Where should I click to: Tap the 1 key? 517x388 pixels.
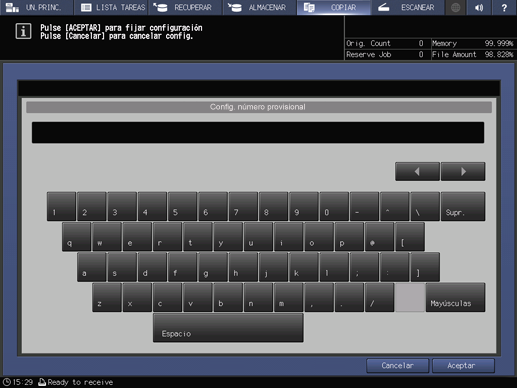tap(61, 206)
